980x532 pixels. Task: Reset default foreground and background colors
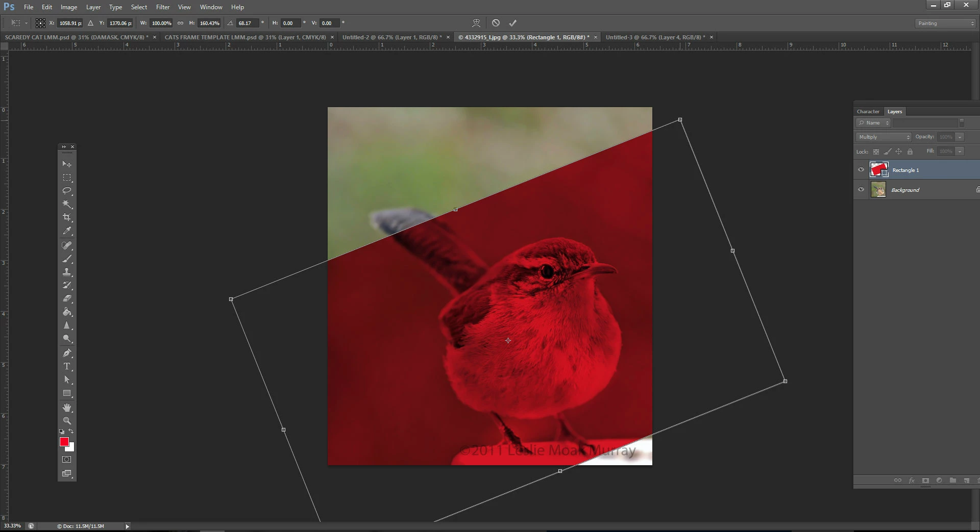click(x=62, y=432)
